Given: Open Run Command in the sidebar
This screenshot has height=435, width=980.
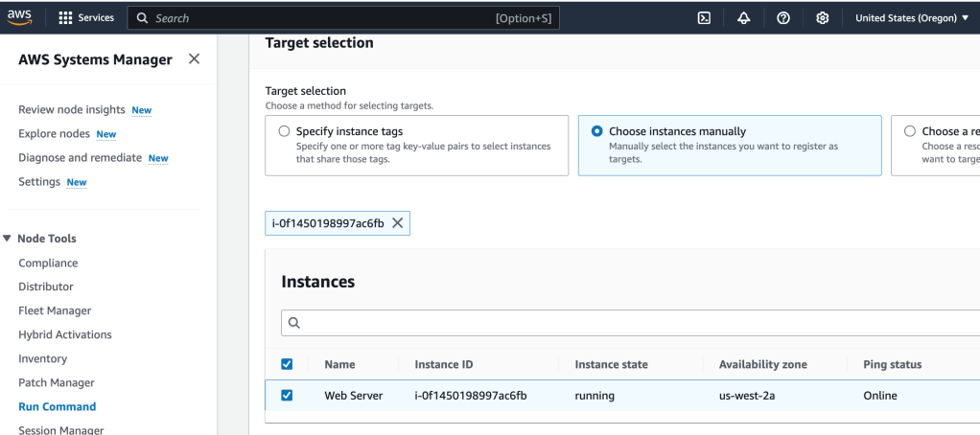Looking at the screenshot, I should 57,406.
